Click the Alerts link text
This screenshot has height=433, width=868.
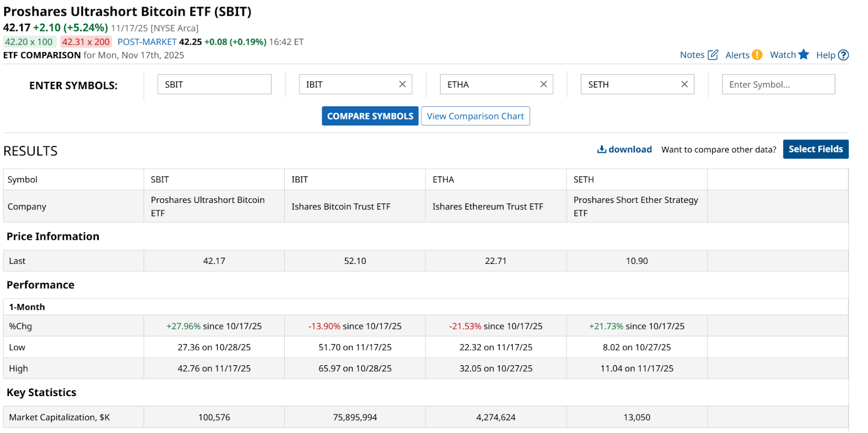tap(737, 55)
